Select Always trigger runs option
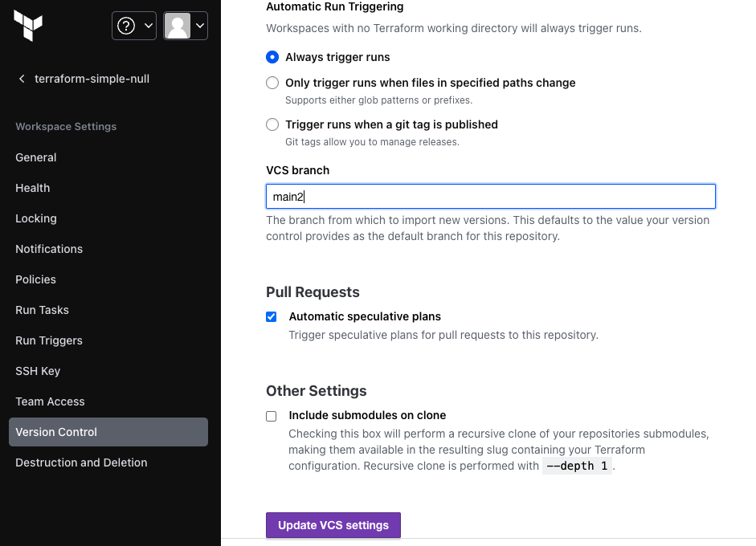 tap(272, 57)
